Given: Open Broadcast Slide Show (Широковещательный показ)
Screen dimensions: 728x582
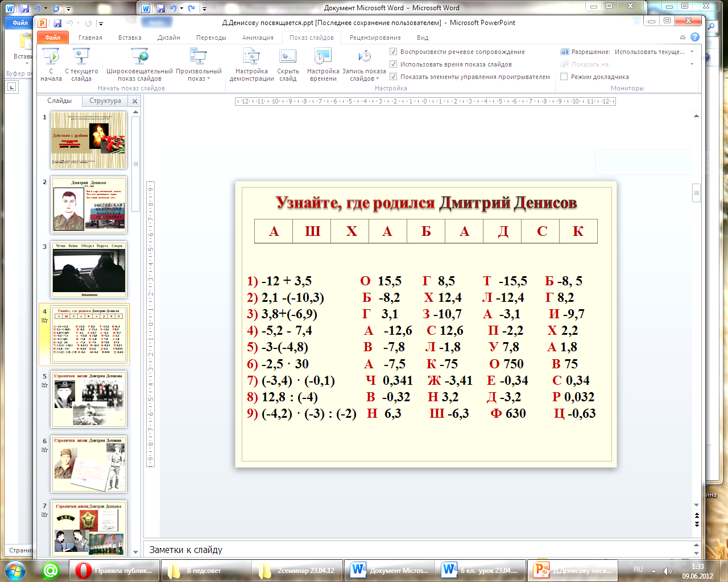Looking at the screenshot, I should click(x=139, y=64).
